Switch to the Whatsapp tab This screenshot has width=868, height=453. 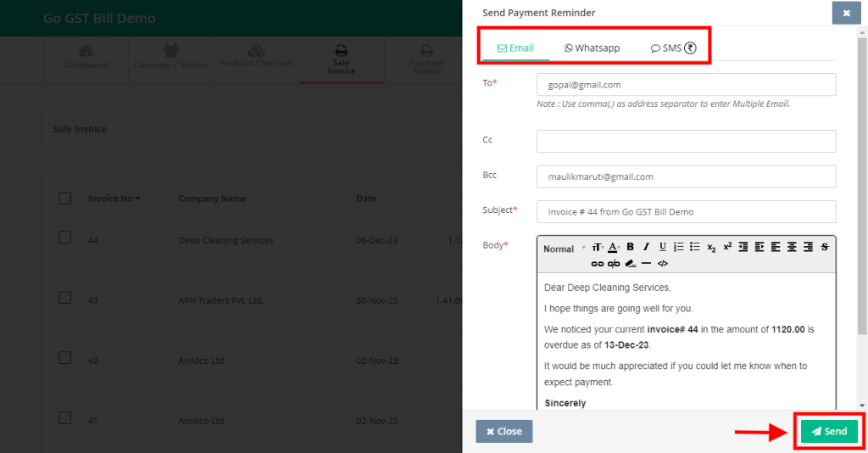(x=592, y=48)
